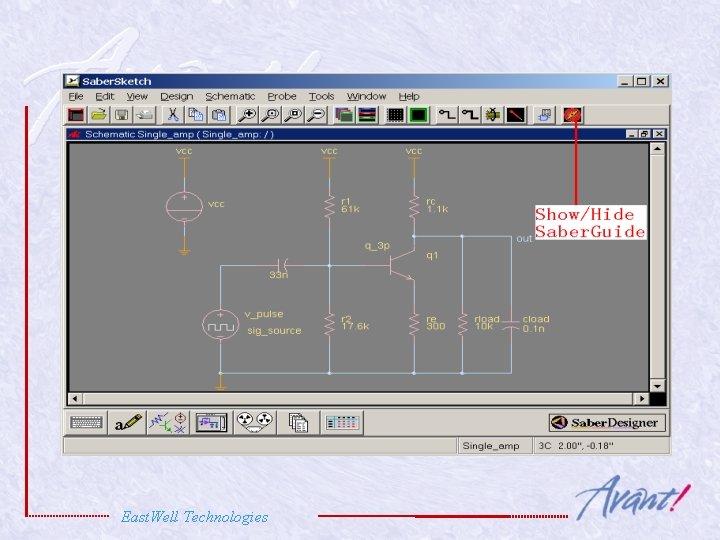The image size is (720, 540).
Task: Toggle Show/Hide SaberGuide red icon
Action: point(573,115)
